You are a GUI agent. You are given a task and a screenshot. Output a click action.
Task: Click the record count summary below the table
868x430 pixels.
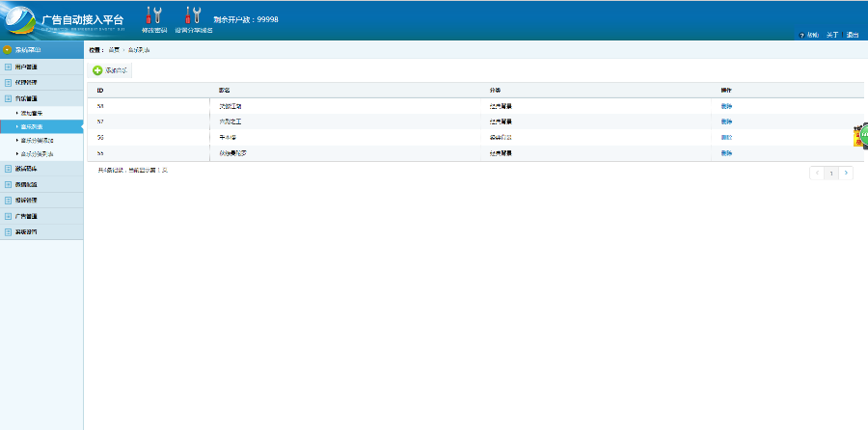click(133, 171)
